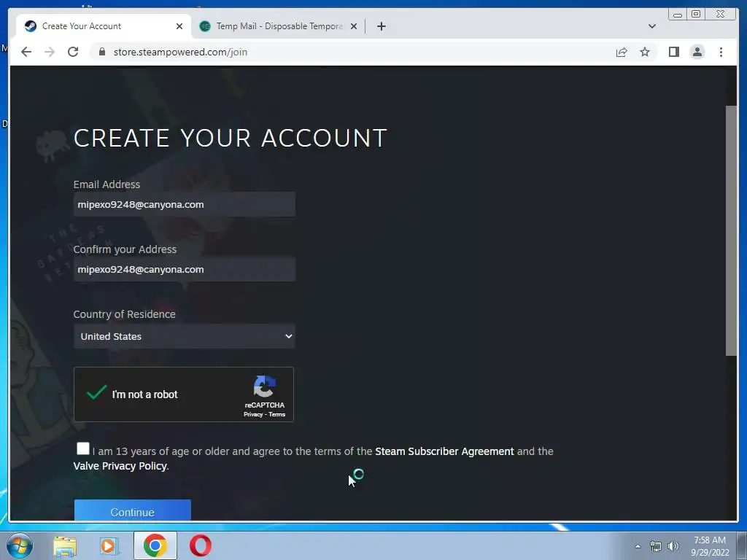
Task: Restore down the Chrome window
Action: pyautogui.click(x=696, y=15)
